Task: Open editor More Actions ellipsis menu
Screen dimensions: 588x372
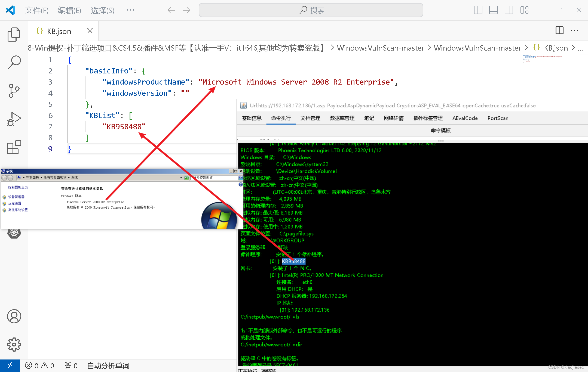Action: (x=574, y=30)
